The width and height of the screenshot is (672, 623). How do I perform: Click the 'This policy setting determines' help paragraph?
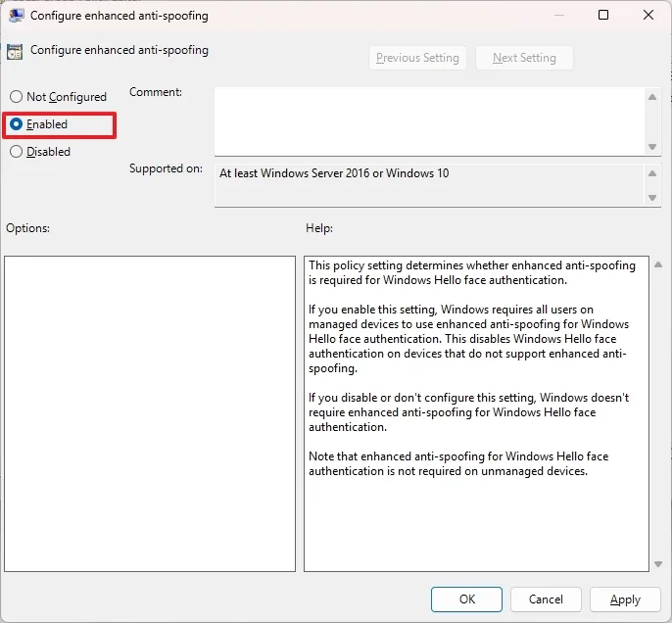point(472,272)
